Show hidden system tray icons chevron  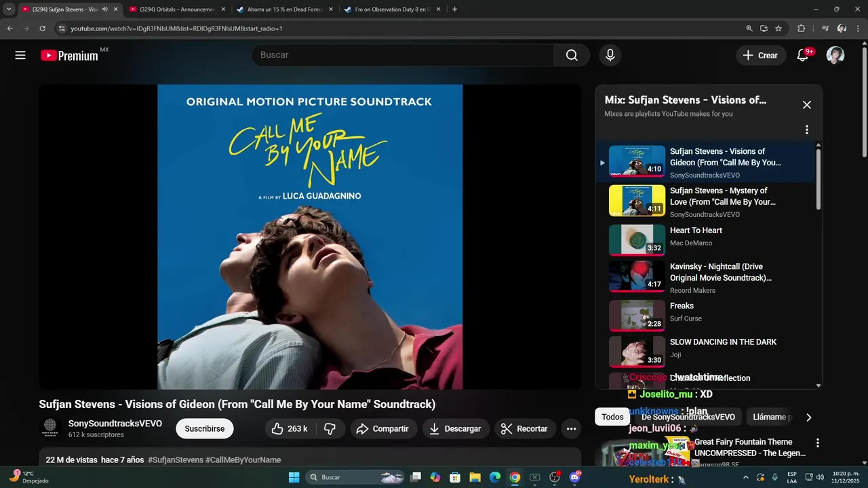click(x=746, y=477)
